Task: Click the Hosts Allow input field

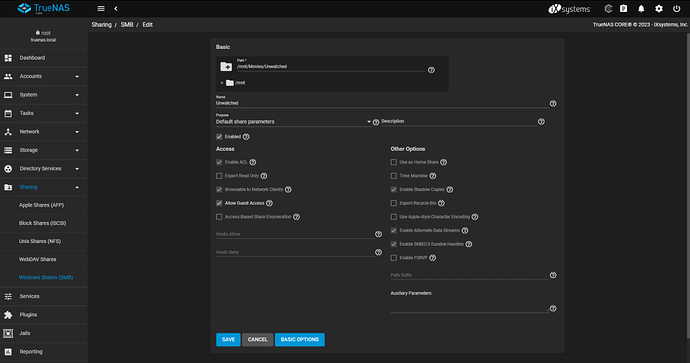Action: [294, 235]
